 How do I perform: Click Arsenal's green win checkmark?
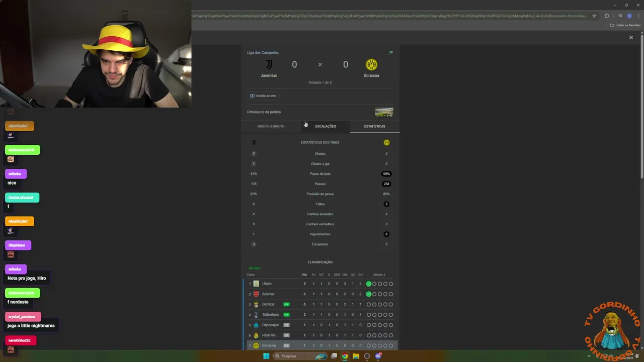[x=369, y=294]
